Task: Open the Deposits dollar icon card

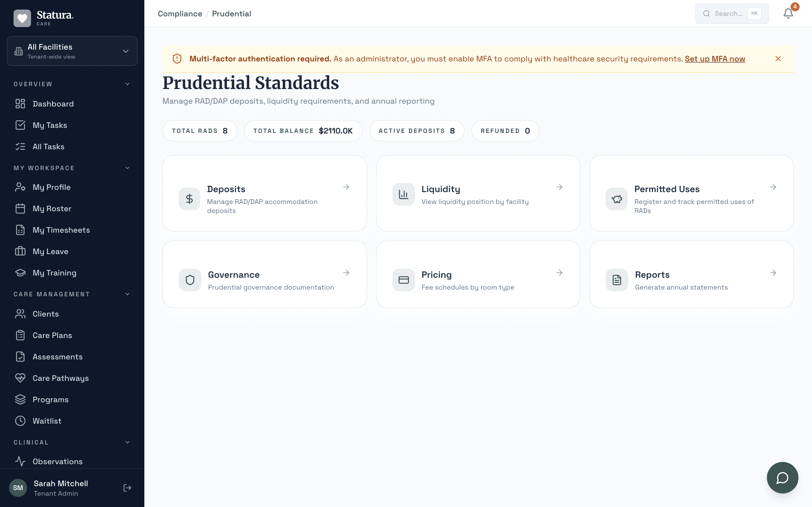Action: point(189,199)
